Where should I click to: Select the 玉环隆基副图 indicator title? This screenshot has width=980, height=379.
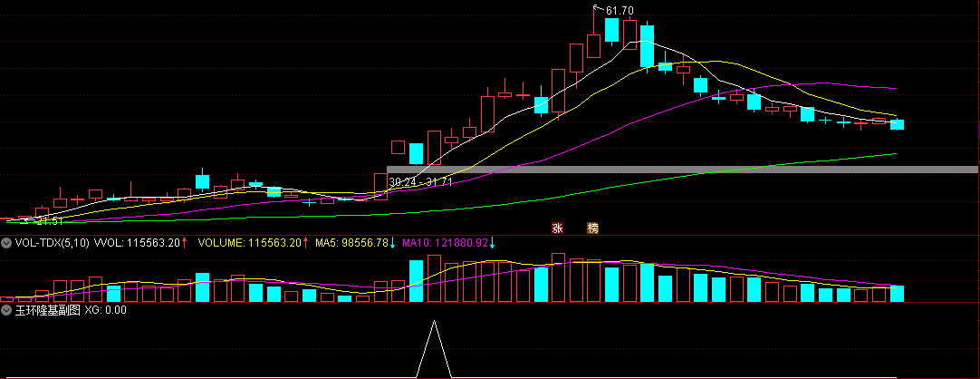coord(48,309)
